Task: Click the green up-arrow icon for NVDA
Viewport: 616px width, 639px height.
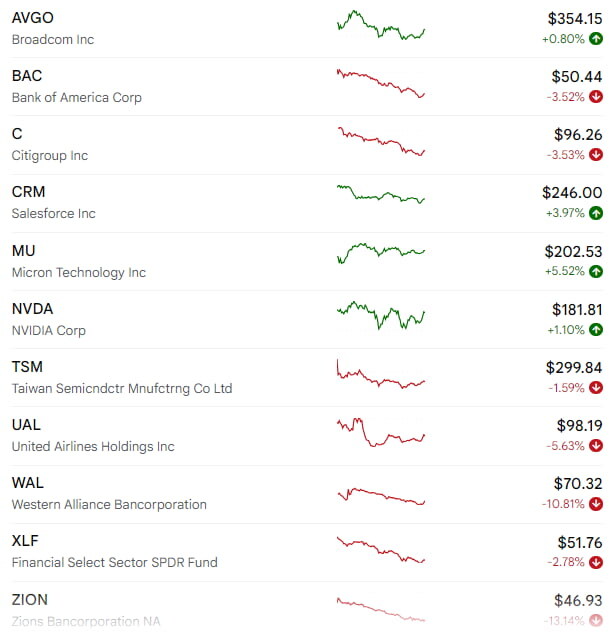Action: point(596,329)
